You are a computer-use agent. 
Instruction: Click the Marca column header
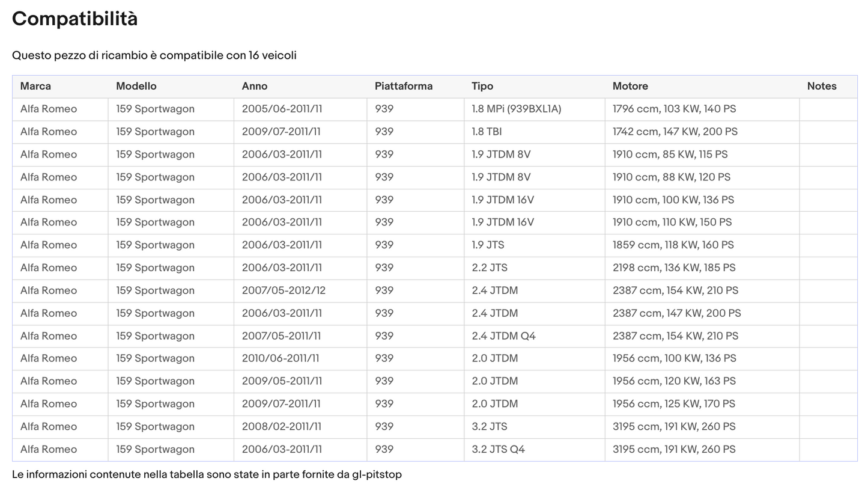35,86
